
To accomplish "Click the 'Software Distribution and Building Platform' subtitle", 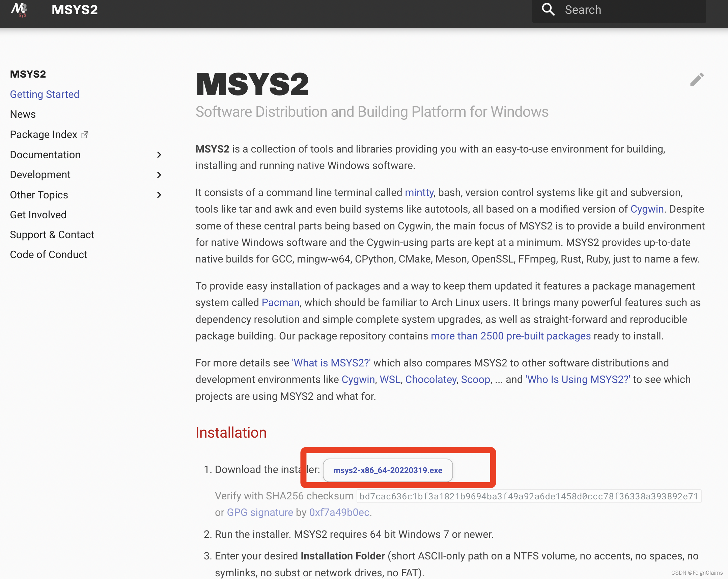I will (x=372, y=112).
